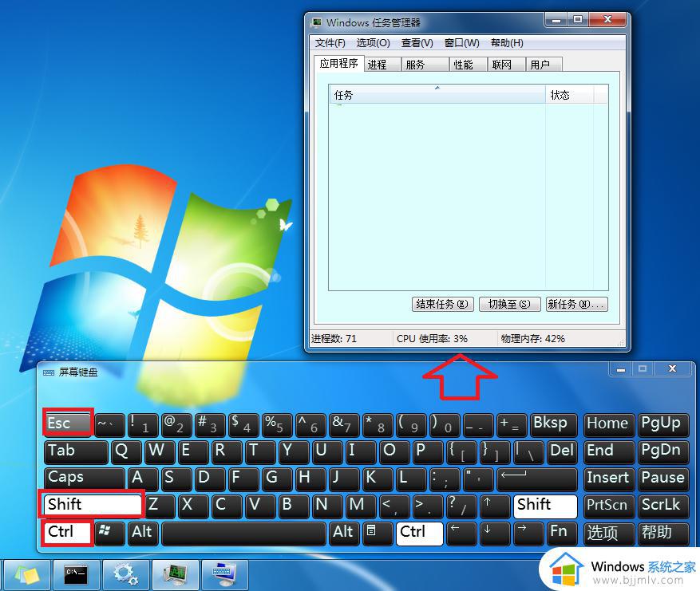This screenshot has height=591, width=700.
Task: Switch to the 联网 tab
Action: 506,65
